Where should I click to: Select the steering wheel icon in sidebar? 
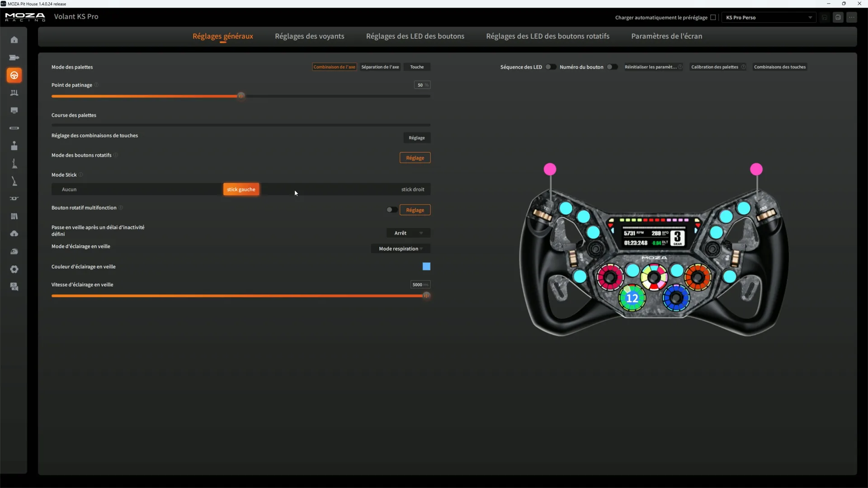(x=14, y=75)
